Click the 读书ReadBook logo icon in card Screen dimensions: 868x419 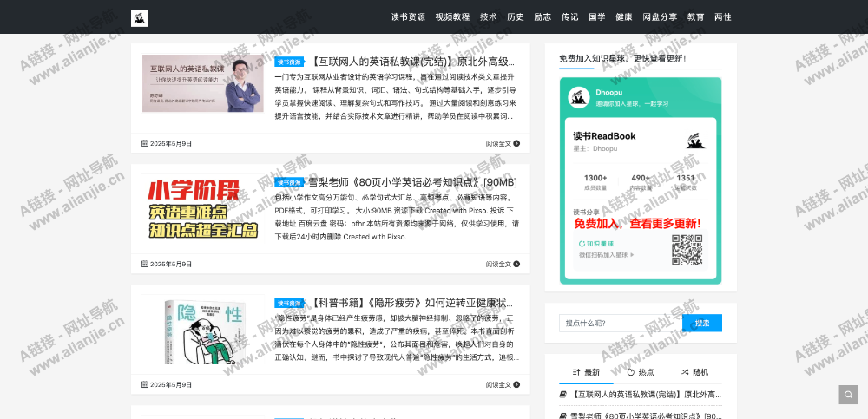pyautogui.click(x=695, y=141)
